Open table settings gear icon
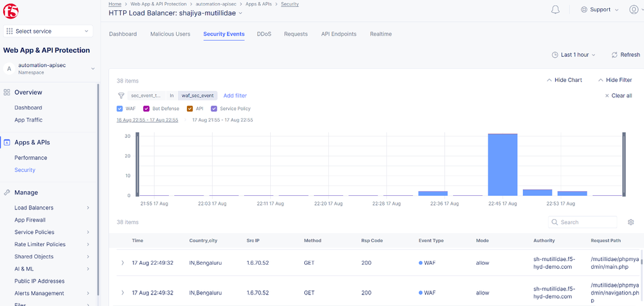 631,222
